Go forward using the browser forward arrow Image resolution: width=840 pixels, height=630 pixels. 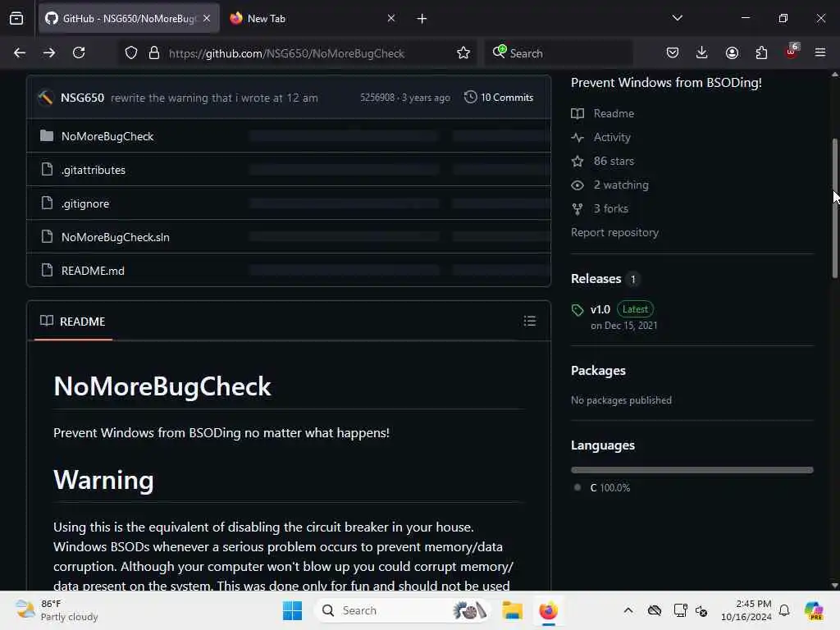click(48, 52)
